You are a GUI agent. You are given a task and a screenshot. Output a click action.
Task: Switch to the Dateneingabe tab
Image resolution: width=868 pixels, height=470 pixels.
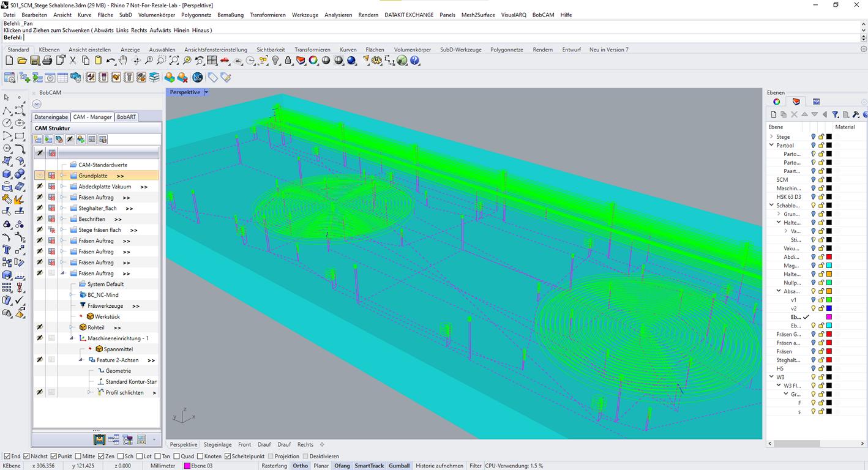click(51, 117)
